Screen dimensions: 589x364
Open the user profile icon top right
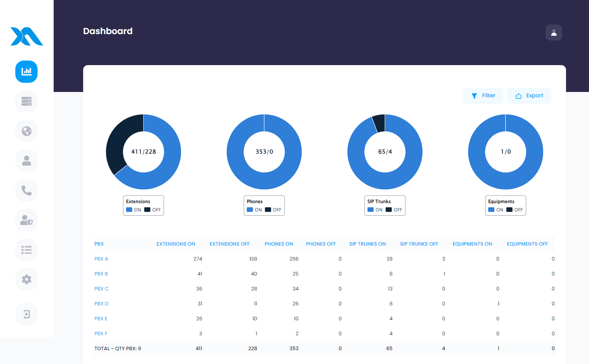click(554, 33)
